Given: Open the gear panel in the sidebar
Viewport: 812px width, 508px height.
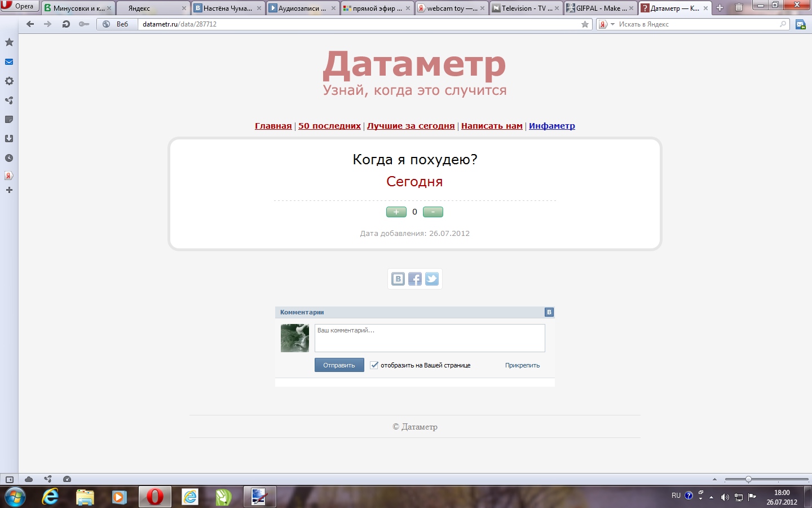Looking at the screenshot, I should click(x=9, y=81).
